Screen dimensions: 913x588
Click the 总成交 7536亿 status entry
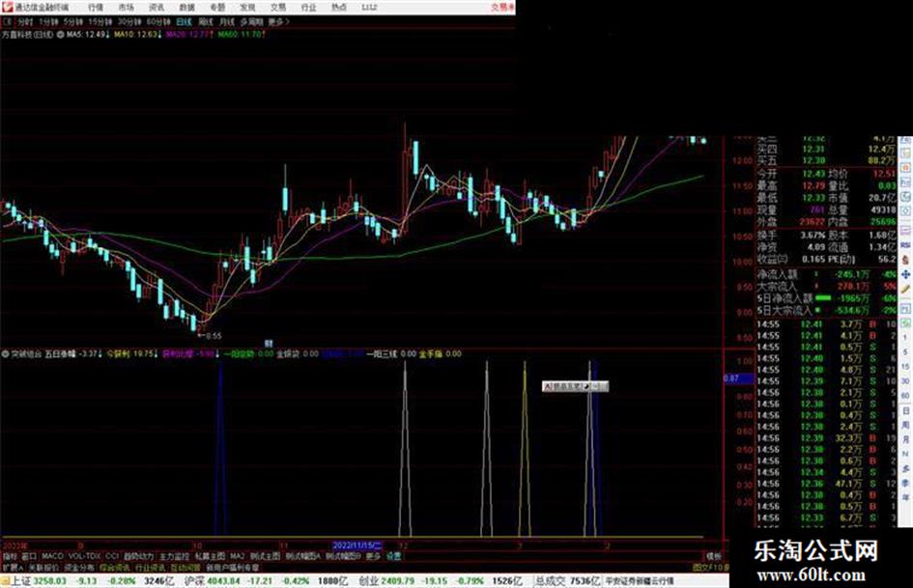pyautogui.click(x=567, y=581)
